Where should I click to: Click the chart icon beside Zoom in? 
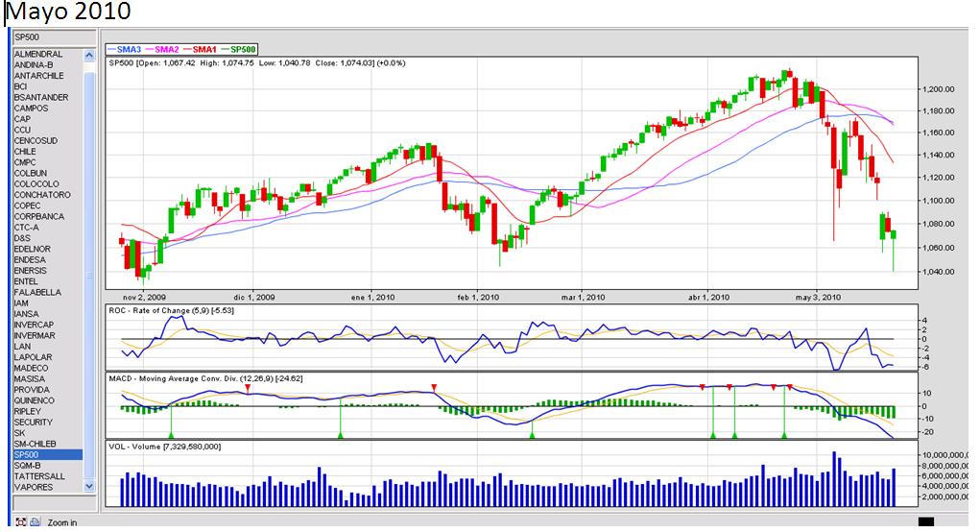(x=35, y=522)
